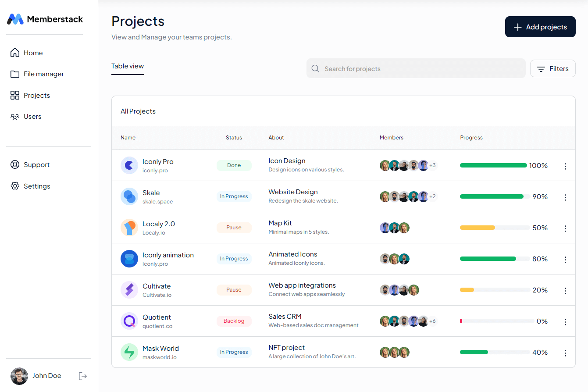
Task: Open the Support icon
Action: click(14, 164)
